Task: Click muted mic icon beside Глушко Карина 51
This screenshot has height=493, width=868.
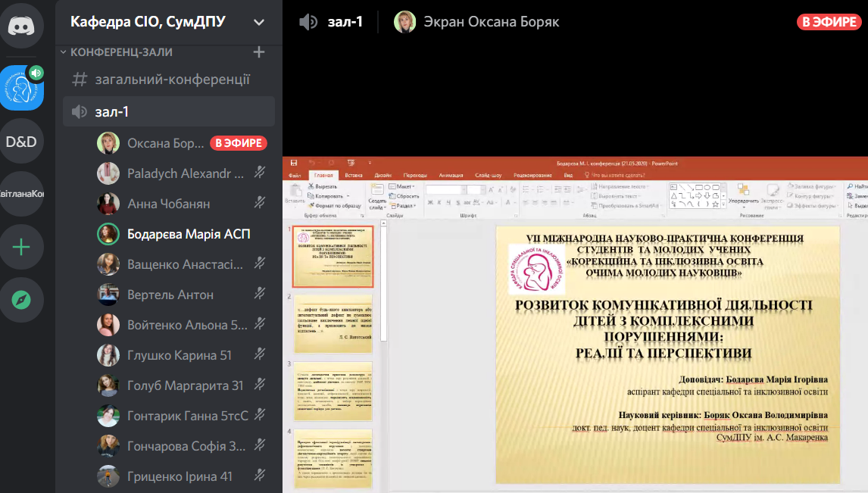Action: coord(260,354)
